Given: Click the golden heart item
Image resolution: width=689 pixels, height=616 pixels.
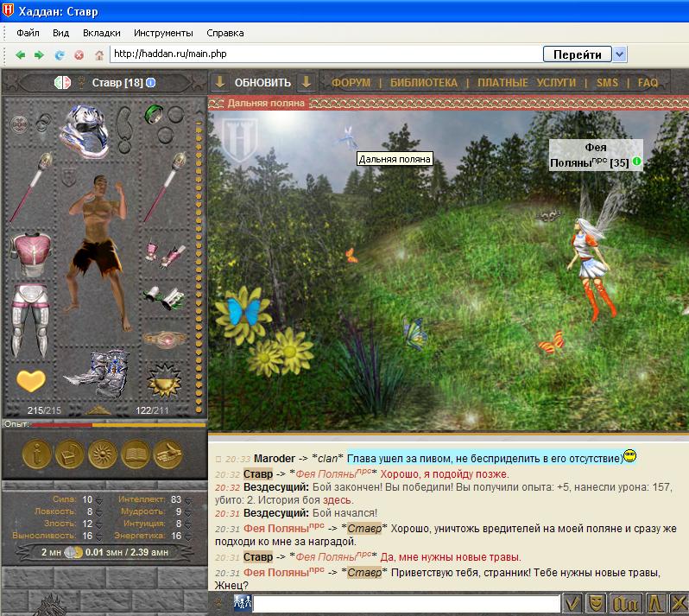Looking at the screenshot, I should pos(31,380).
